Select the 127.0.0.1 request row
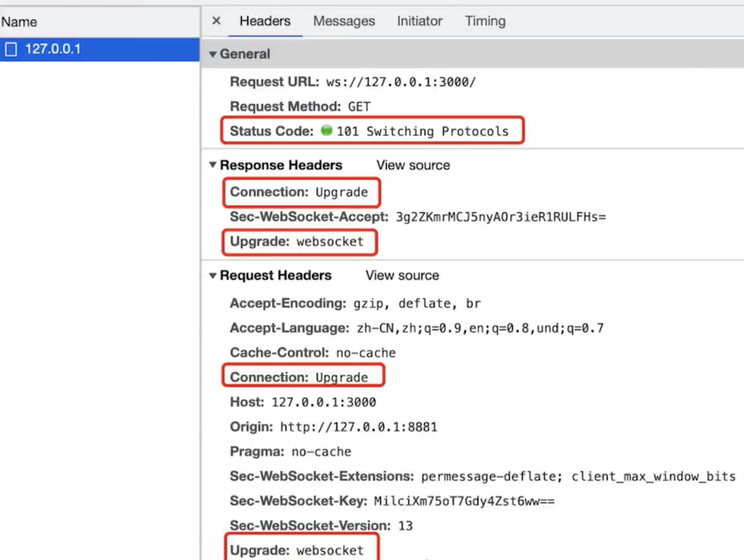744x560 pixels. point(99,49)
